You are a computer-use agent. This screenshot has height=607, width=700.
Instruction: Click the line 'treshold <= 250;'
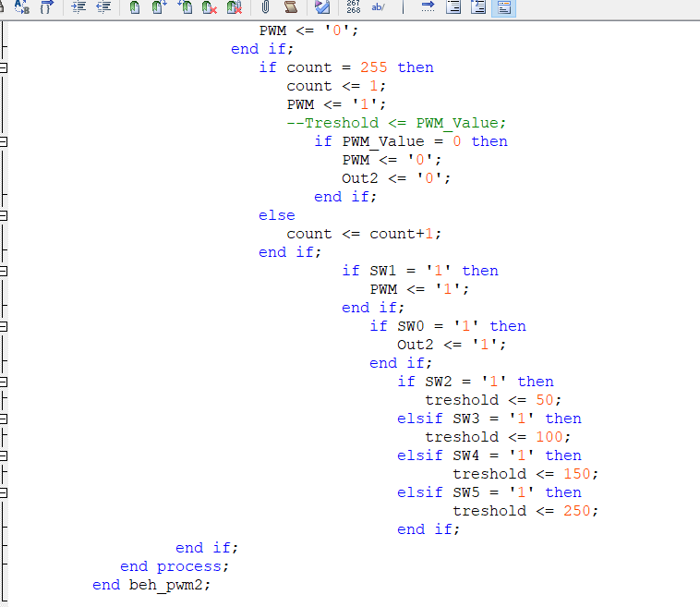tap(525, 512)
